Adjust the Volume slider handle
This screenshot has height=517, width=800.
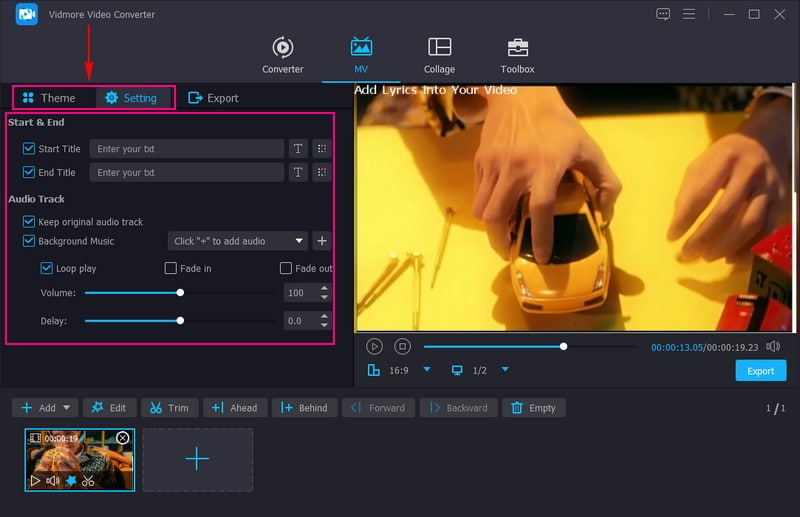180,293
